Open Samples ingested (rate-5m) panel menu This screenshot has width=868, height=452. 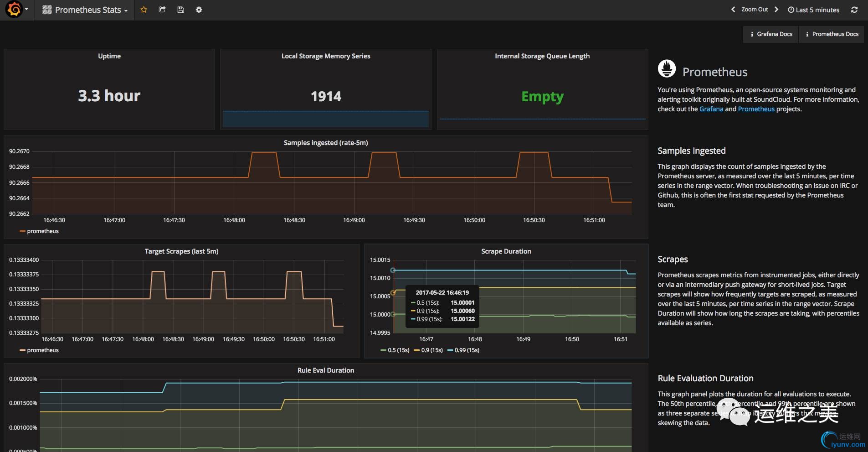tap(326, 143)
